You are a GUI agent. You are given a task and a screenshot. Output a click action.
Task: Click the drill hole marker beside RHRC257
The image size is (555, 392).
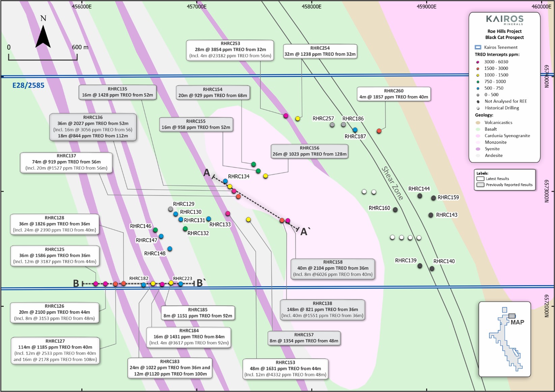pyautogui.click(x=332, y=125)
